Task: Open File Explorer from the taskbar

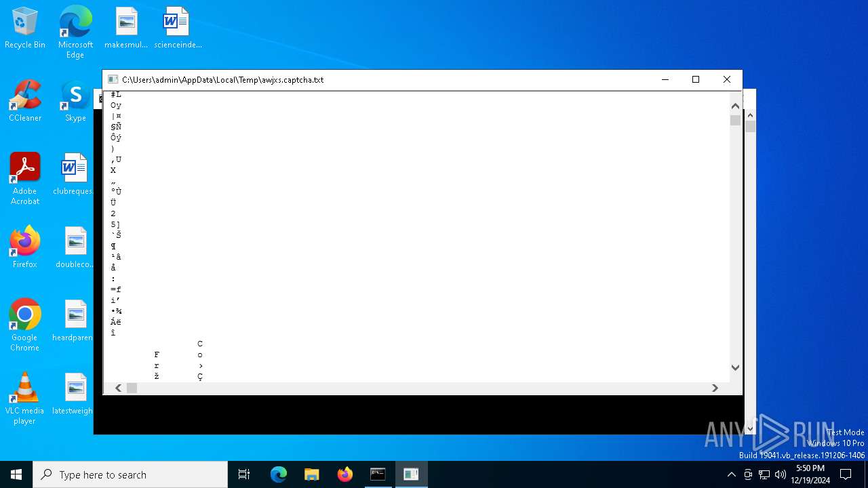Action: pos(311,474)
